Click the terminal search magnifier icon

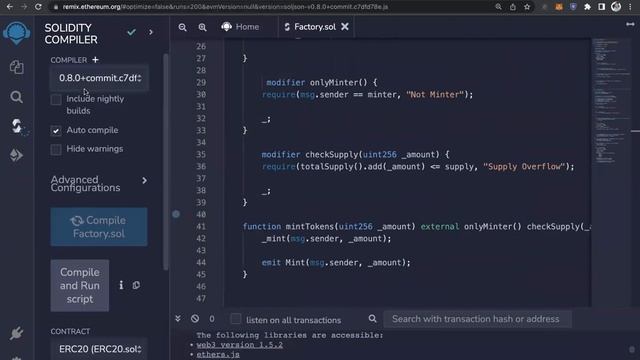[x=373, y=318]
